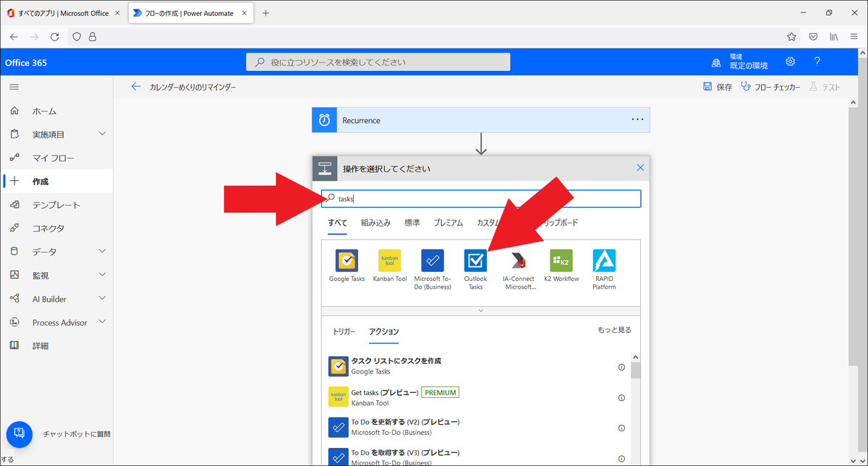Reload the page in the browser

tap(55, 37)
